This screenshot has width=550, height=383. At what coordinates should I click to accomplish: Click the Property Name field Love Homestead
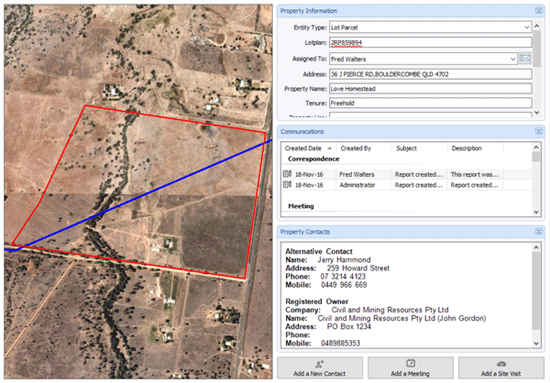[430, 89]
